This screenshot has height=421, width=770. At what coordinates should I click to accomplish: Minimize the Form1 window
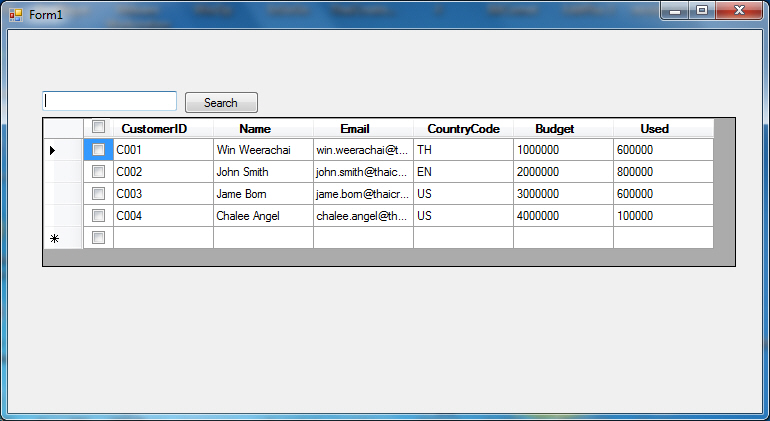675,10
